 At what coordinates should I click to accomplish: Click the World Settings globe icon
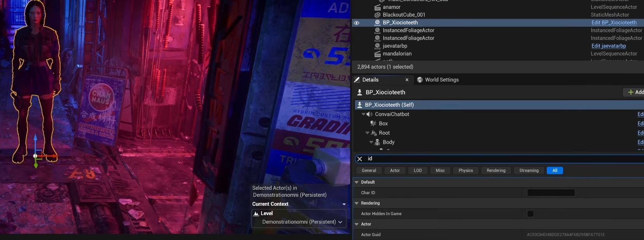tap(420, 80)
